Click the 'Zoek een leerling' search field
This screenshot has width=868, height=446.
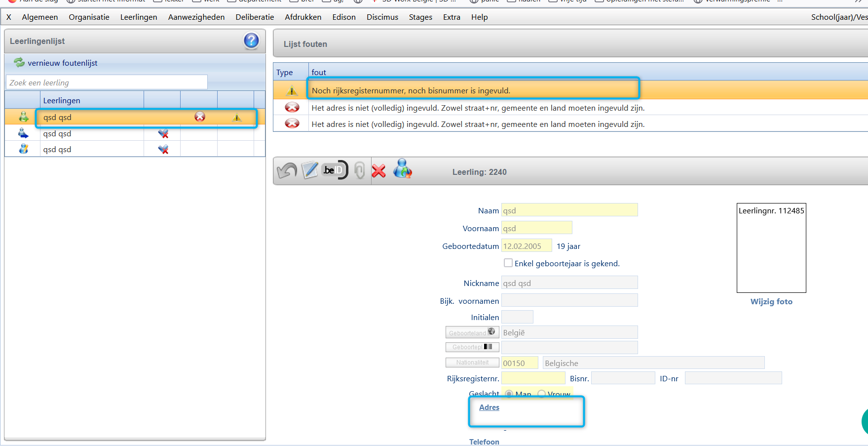tap(107, 82)
